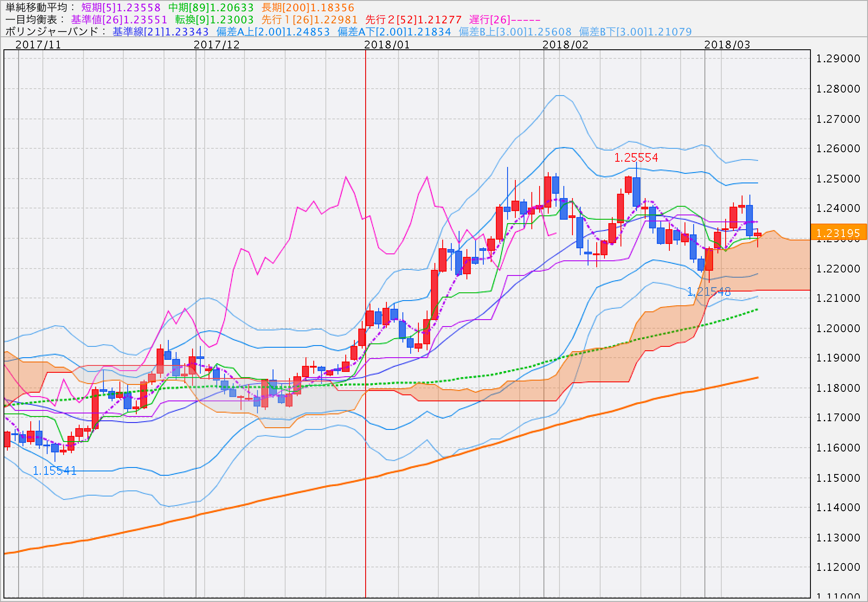Click the 1.24000 price axis label
868x602 pixels.
pyautogui.click(x=838, y=208)
